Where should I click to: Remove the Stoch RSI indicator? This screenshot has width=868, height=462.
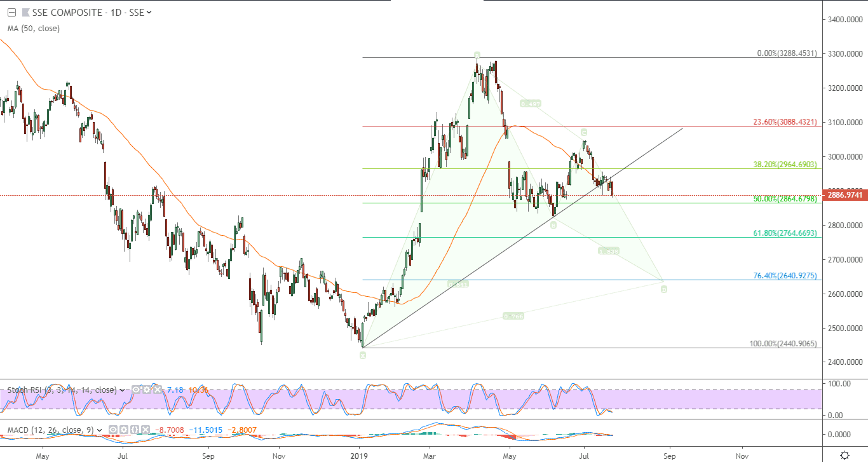click(158, 390)
